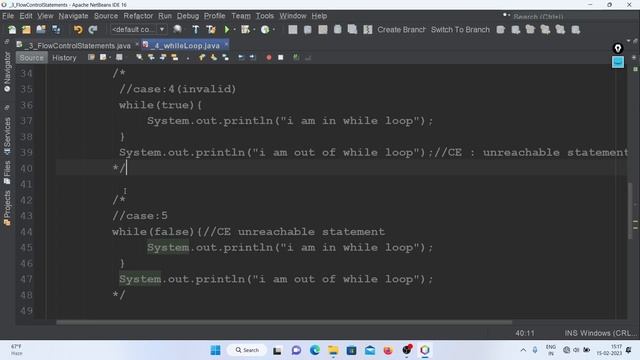The width and height of the screenshot is (640, 360).
Task: Open the Projects side panel
Action: 7,208
